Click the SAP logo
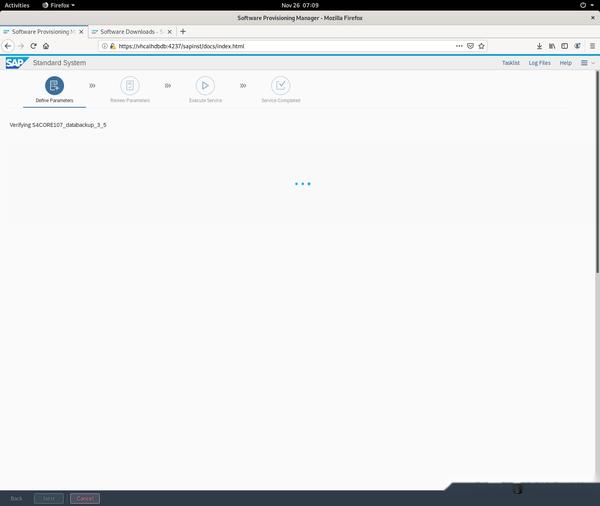 tap(16, 63)
